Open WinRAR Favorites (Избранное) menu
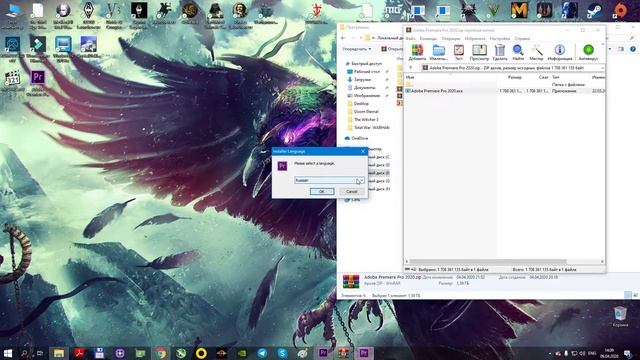 pos(475,38)
